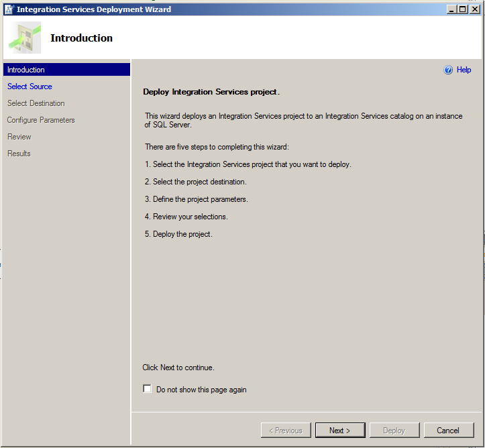Click the Select Destination step
Screen dimensions: 485x448
coord(36,103)
